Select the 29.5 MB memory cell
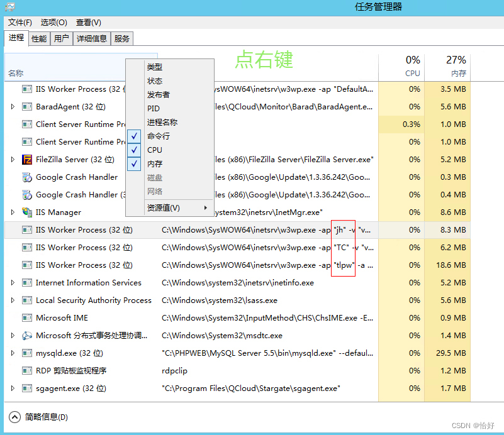Image resolution: width=504 pixels, height=435 pixels. click(447, 353)
